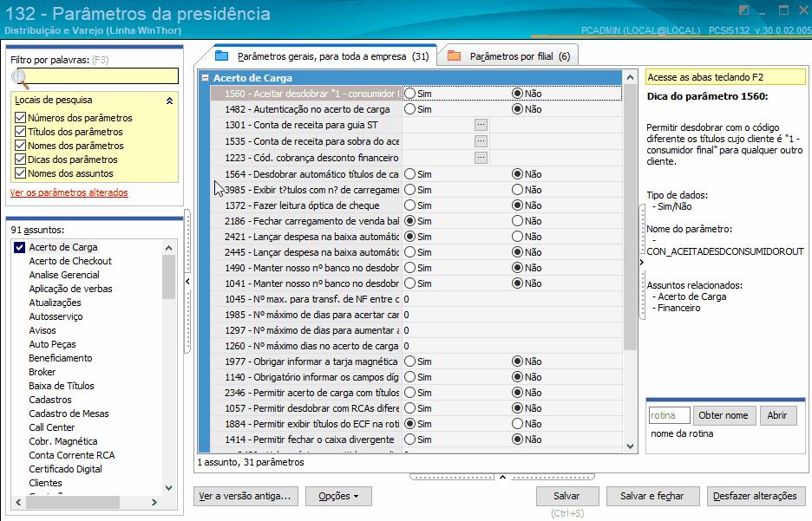Select Aplicação de verbas subject
The width and height of the screenshot is (812, 521).
coord(70,289)
